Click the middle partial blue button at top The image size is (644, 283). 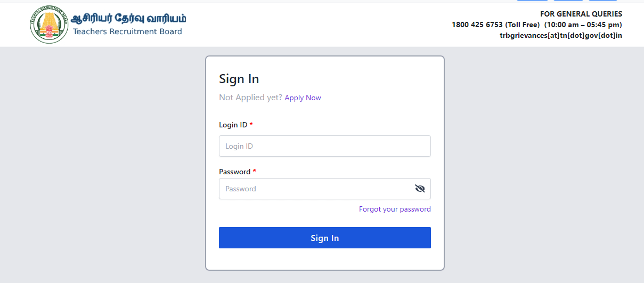[568, 1]
